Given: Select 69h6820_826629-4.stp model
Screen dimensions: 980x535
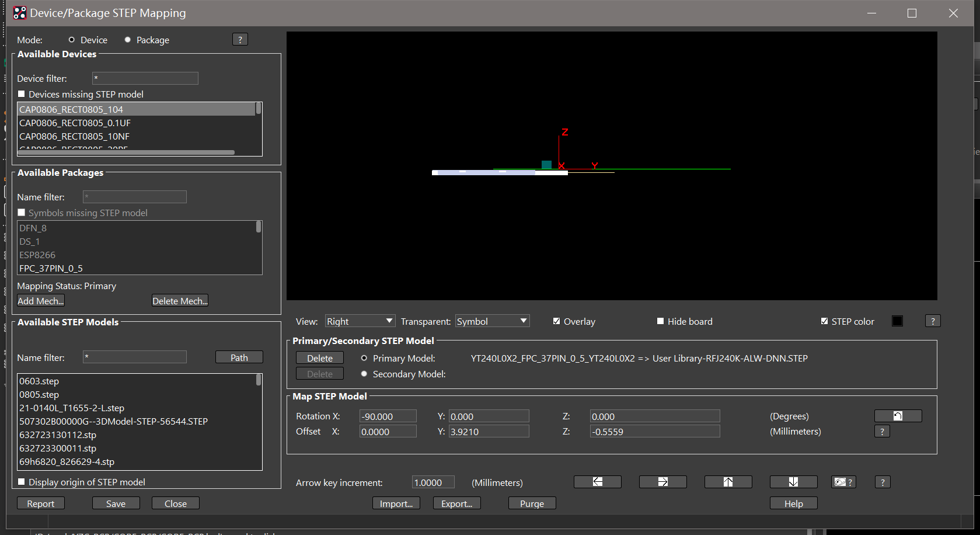Looking at the screenshot, I should tap(137, 461).
